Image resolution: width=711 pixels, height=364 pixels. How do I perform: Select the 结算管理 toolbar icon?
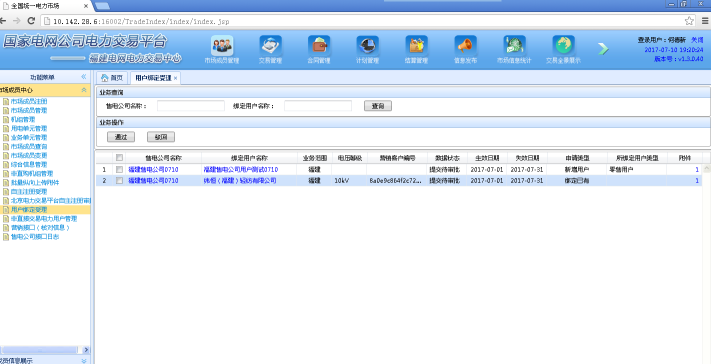(x=416, y=46)
